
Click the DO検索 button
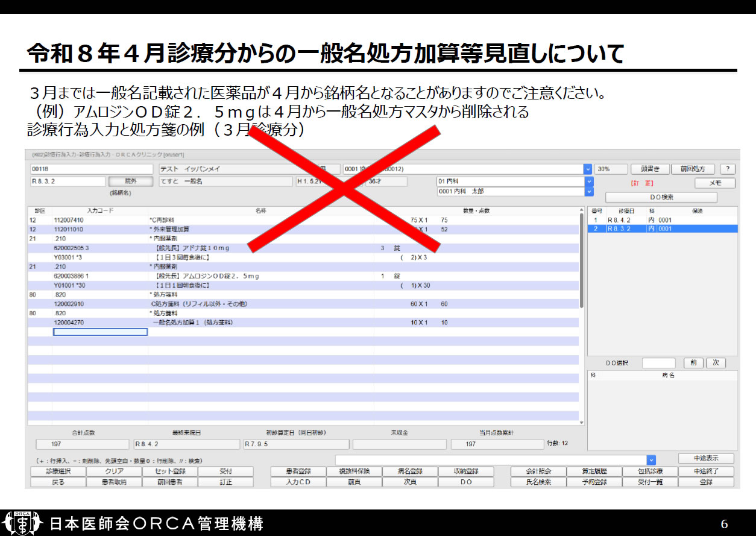coord(661,197)
